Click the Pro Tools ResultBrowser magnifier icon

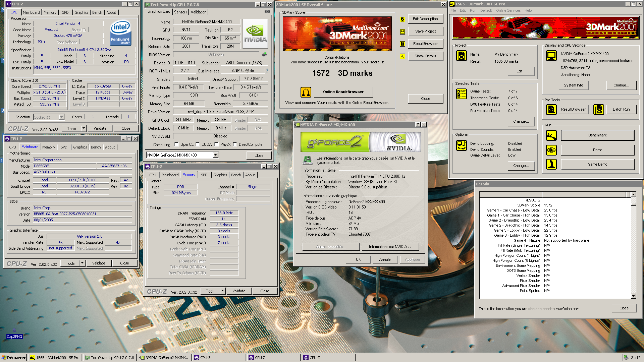[x=551, y=109]
